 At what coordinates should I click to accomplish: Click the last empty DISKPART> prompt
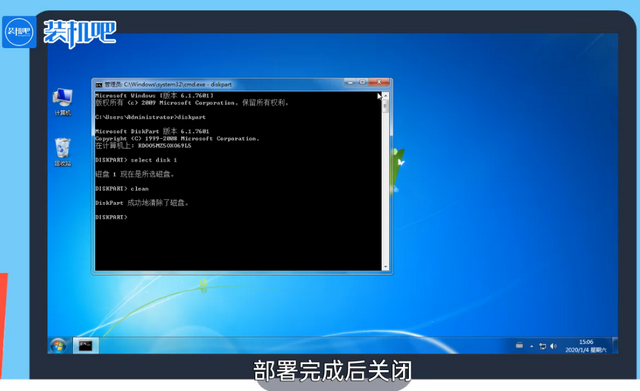[x=111, y=217]
